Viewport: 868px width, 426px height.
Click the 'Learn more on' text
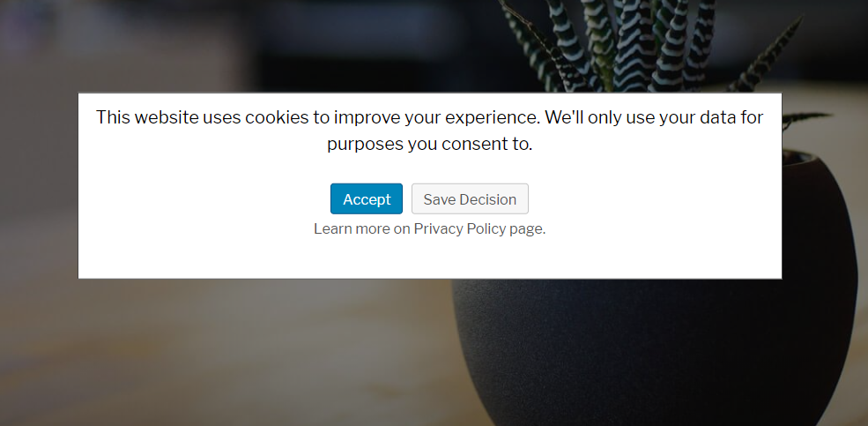[x=362, y=228]
